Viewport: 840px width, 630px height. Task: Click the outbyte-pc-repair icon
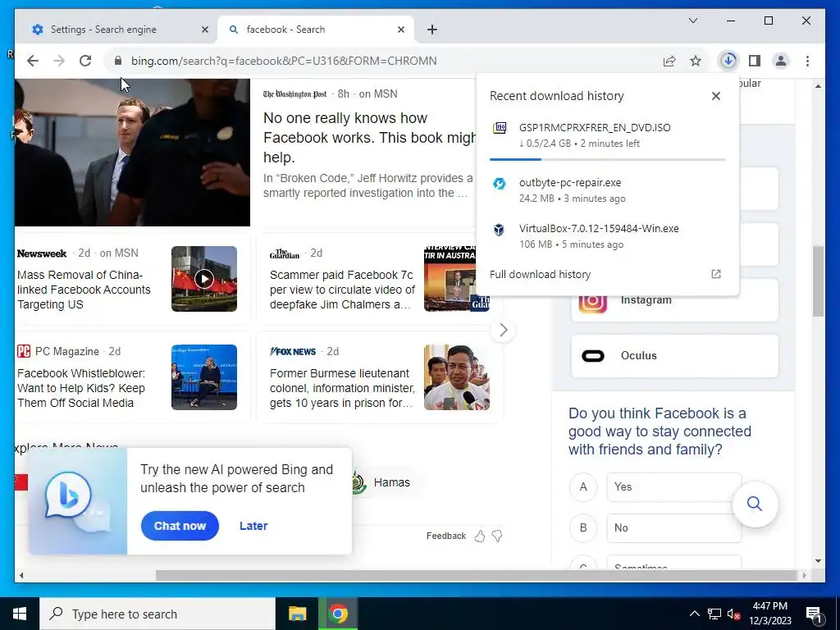pyautogui.click(x=500, y=183)
